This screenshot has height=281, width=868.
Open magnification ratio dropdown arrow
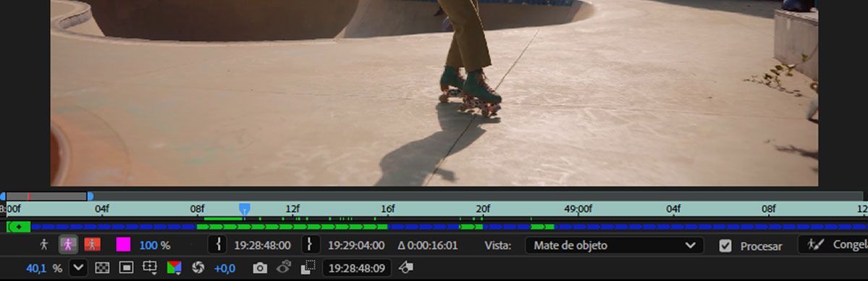point(78,268)
